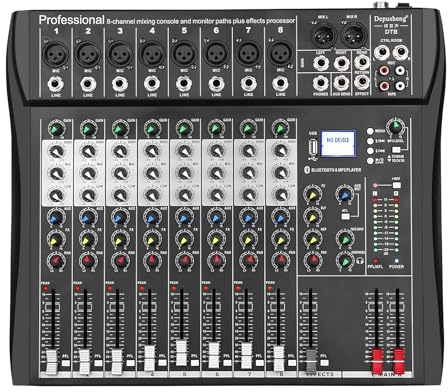Click the PHONES jack
Image resolution: width=448 pixels, height=392 pixels.
[321, 83]
